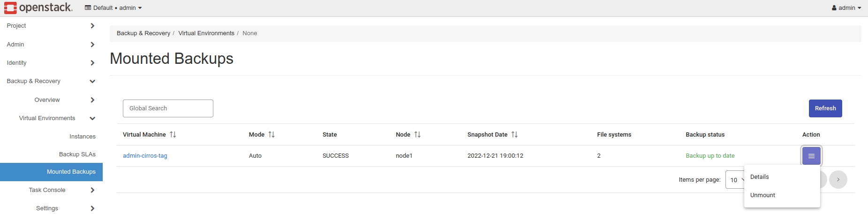868x215 pixels.
Task: Select Unmount from action menu
Action: pos(762,195)
